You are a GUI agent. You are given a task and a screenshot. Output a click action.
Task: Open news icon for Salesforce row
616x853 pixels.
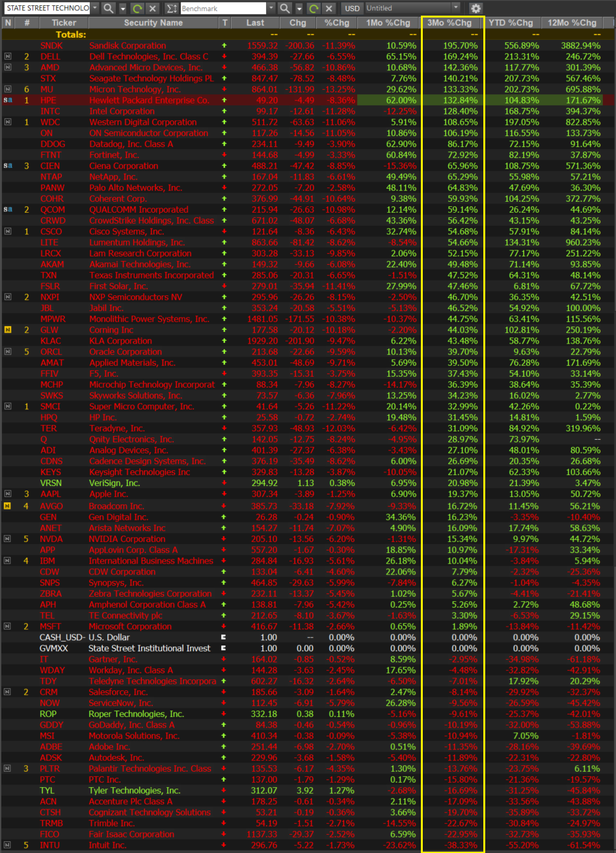click(x=8, y=692)
